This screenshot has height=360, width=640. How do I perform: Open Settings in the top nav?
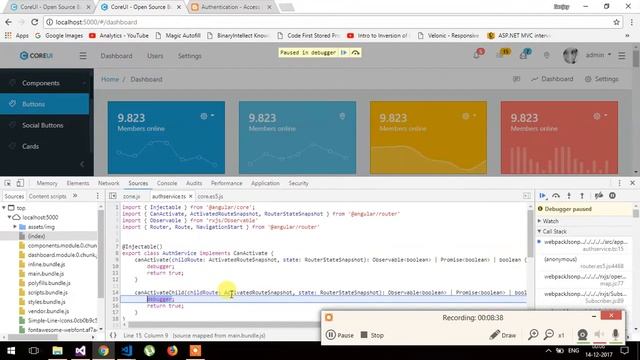pos(189,56)
